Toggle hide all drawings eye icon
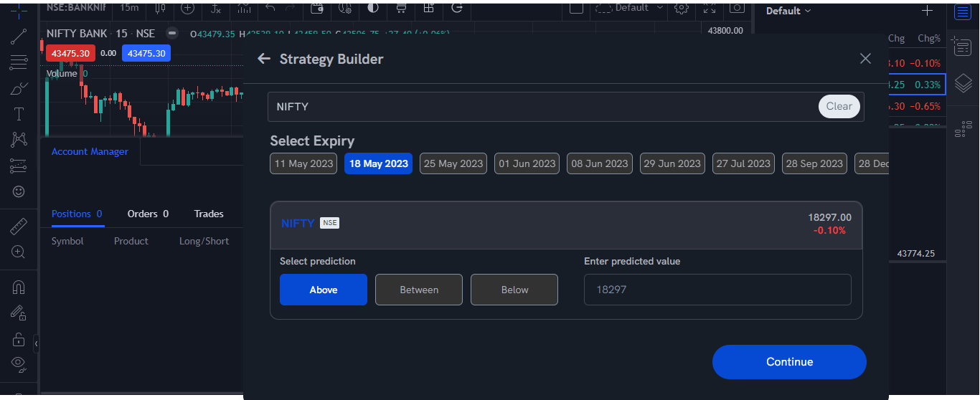Image resolution: width=980 pixels, height=400 pixels. 19,364
